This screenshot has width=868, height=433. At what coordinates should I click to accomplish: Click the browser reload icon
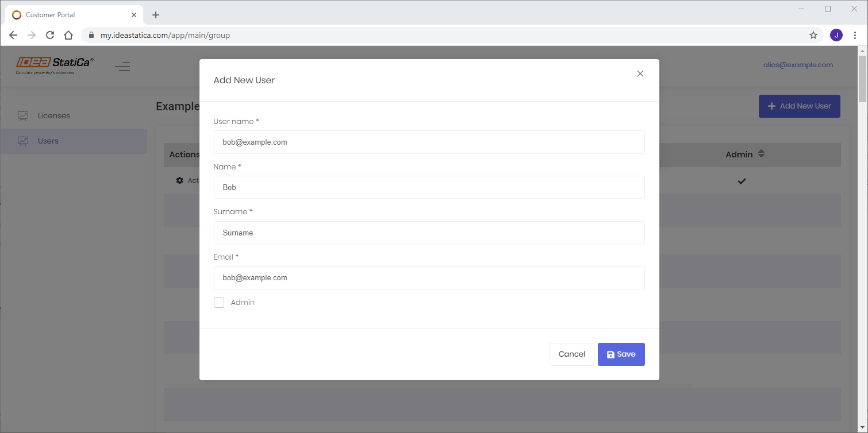(50, 35)
